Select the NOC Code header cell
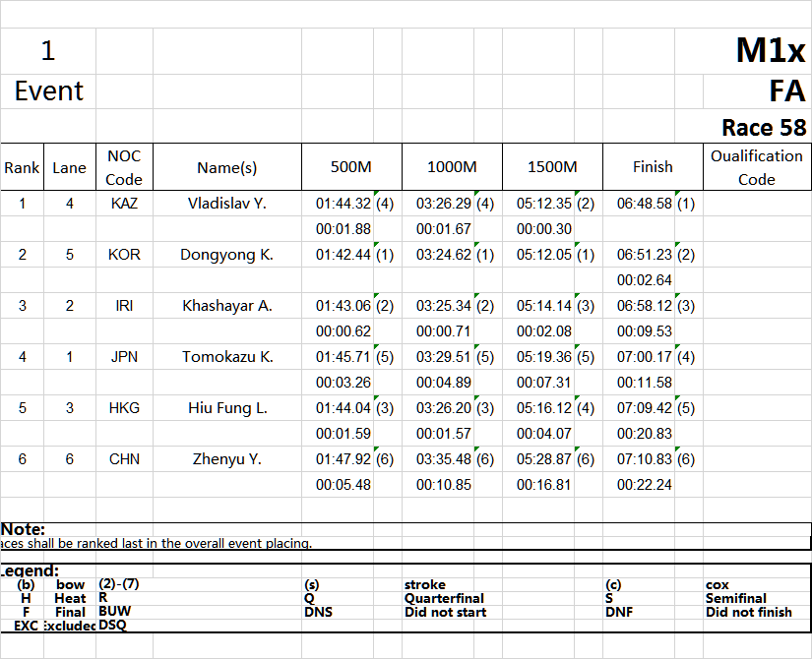 click(124, 167)
